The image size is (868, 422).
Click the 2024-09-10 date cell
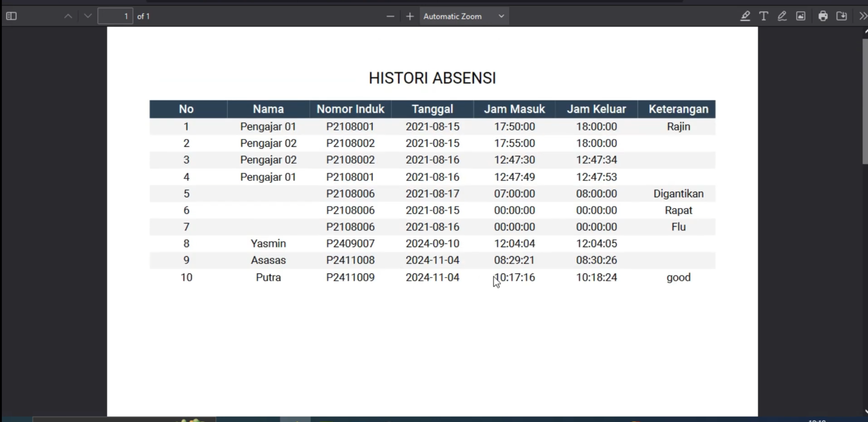(x=432, y=244)
